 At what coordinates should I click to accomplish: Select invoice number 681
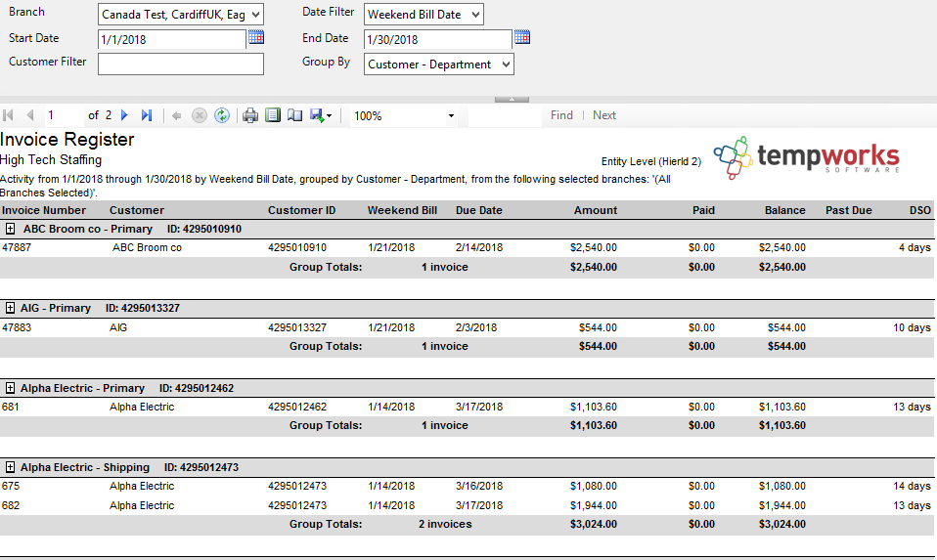point(10,407)
